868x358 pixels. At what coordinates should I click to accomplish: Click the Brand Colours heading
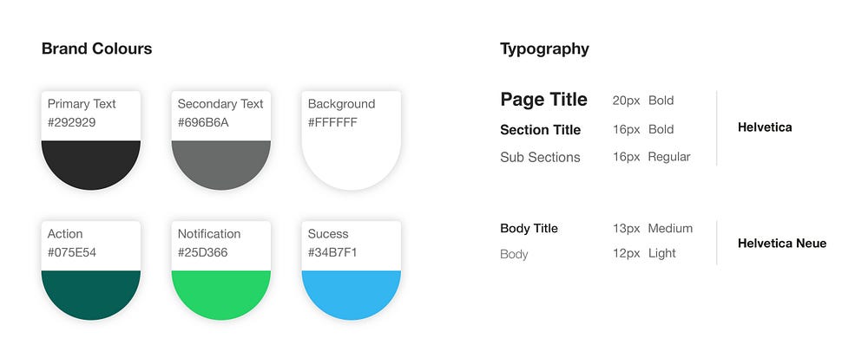tap(96, 49)
